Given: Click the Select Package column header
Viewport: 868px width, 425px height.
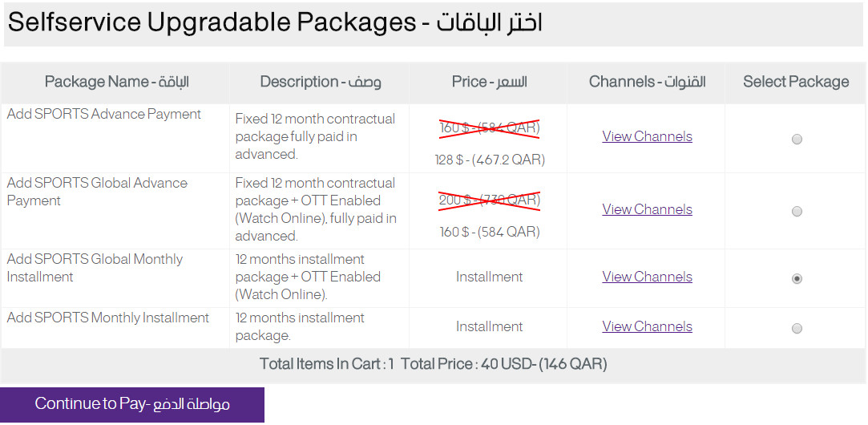Looking at the screenshot, I should [796, 82].
